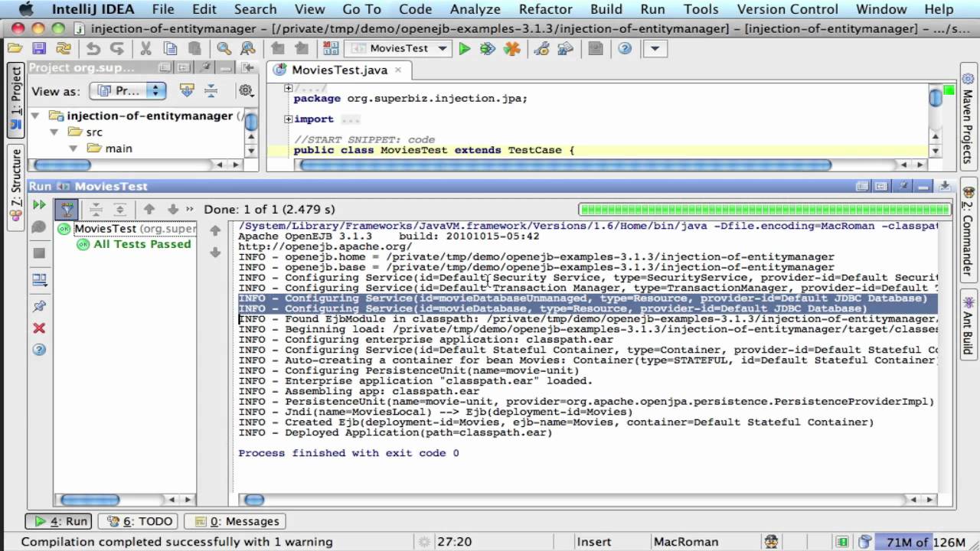
Task: Save all using the floppy disk icon
Action: (x=39, y=48)
